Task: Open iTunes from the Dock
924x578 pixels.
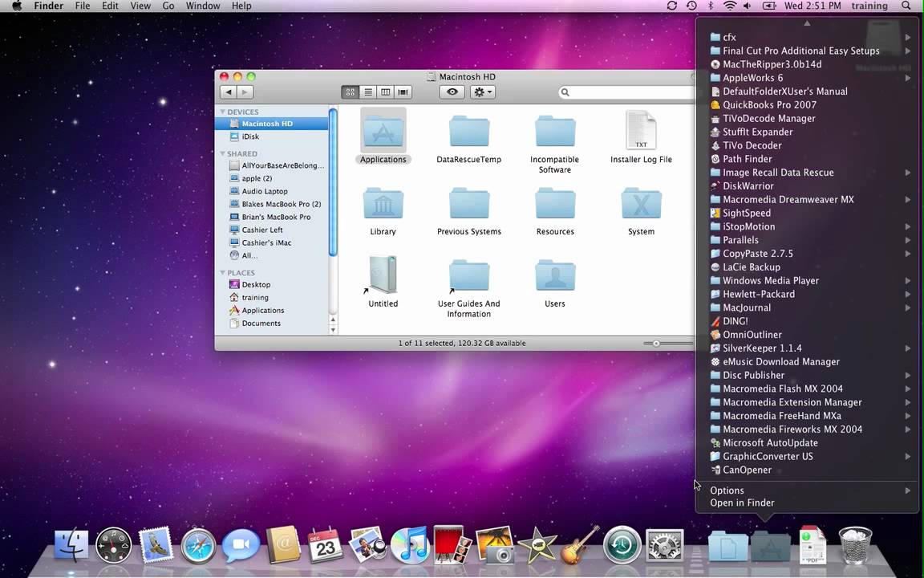Action: click(410, 545)
